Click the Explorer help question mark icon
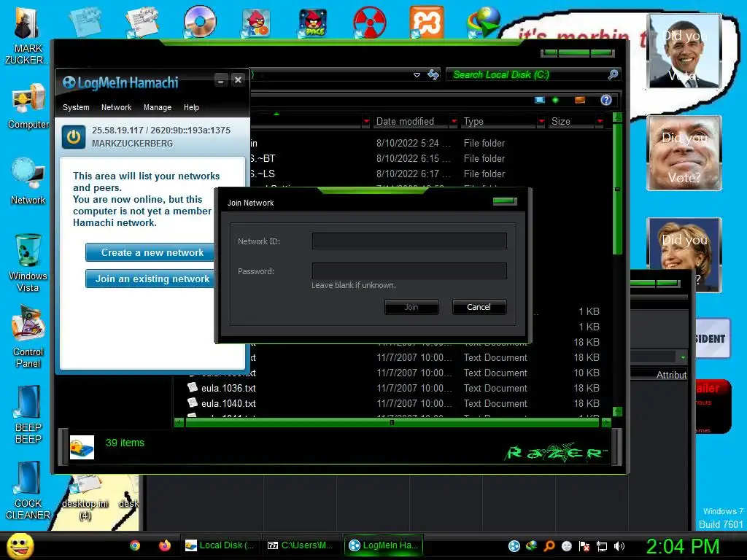Viewport: 747px width, 560px height. pyautogui.click(x=606, y=100)
